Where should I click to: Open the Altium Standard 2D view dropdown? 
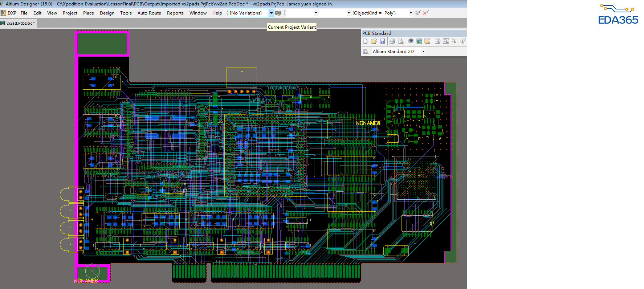click(423, 52)
